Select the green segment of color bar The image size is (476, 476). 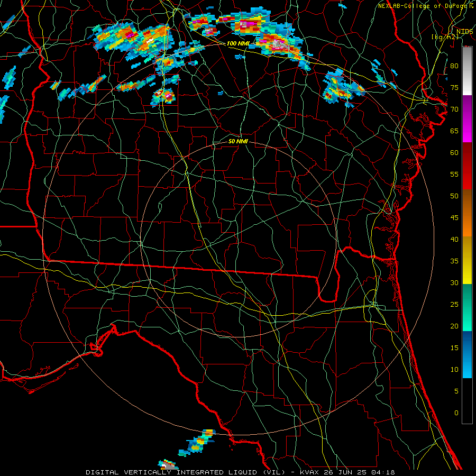click(467, 307)
